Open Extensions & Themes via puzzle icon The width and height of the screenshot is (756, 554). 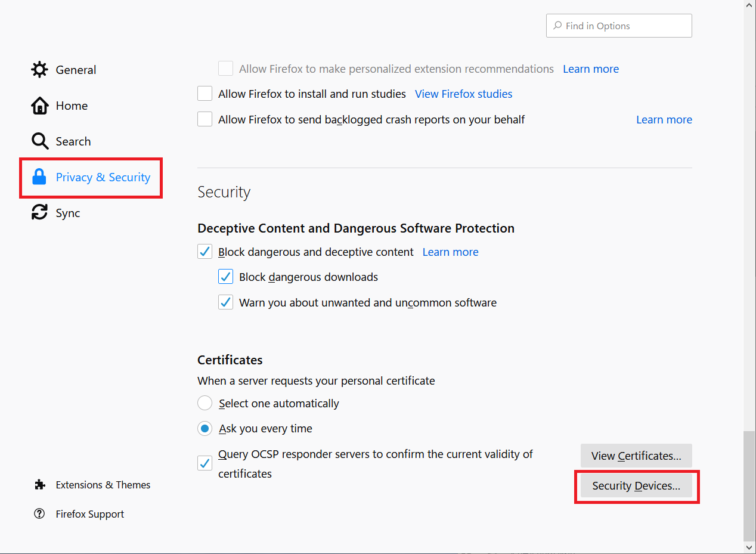coord(39,485)
